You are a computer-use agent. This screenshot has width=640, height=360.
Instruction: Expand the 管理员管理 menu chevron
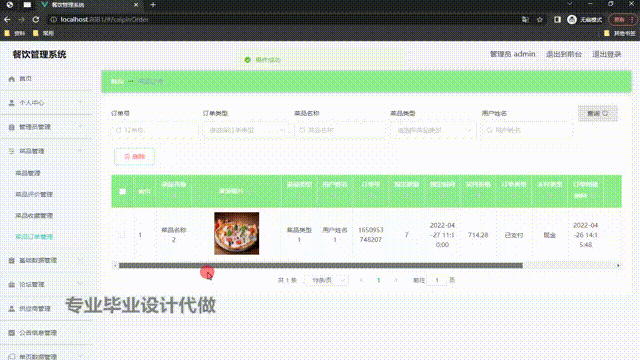pos(80,127)
